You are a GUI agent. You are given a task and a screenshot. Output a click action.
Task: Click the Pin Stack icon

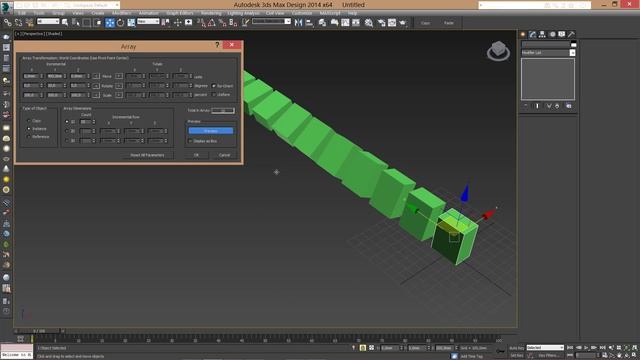pyautogui.click(x=526, y=106)
